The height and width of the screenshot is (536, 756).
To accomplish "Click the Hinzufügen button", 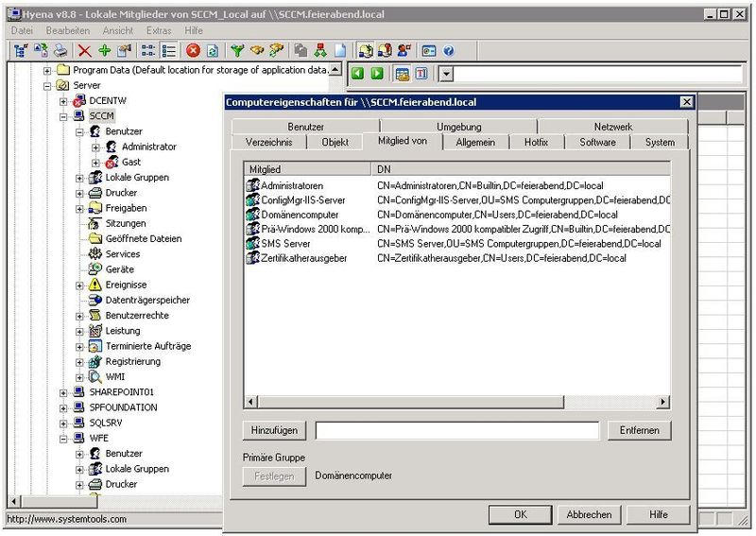I will [274, 430].
